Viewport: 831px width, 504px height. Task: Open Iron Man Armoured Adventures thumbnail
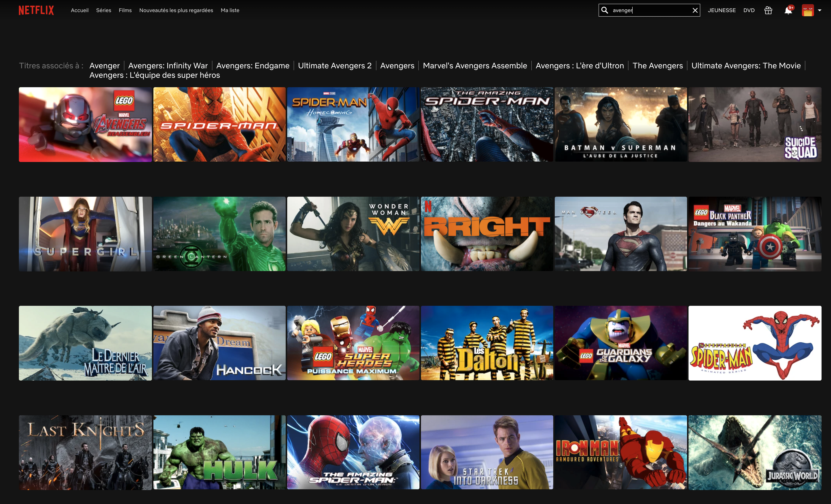[x=621, y=452]
